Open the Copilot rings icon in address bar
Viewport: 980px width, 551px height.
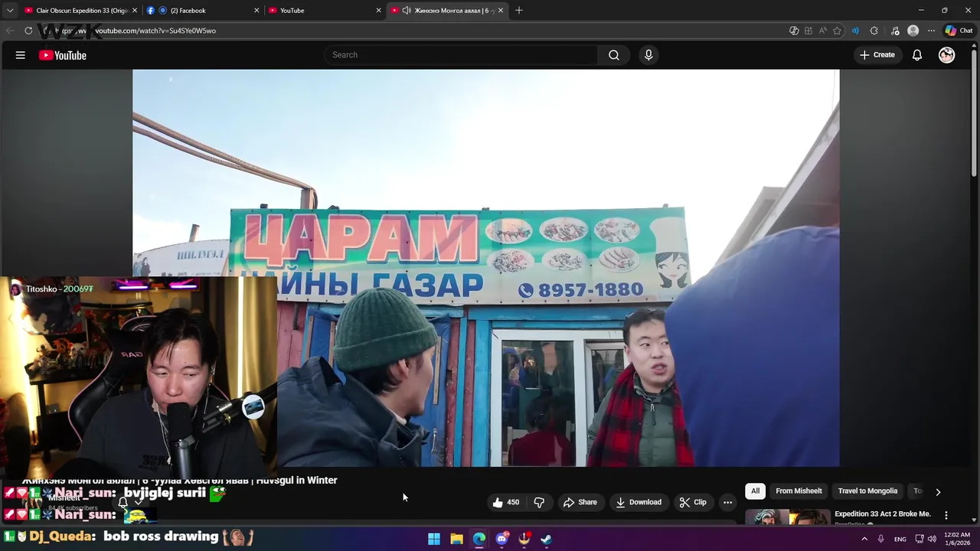pyautogui.click(x=794, y=31)
